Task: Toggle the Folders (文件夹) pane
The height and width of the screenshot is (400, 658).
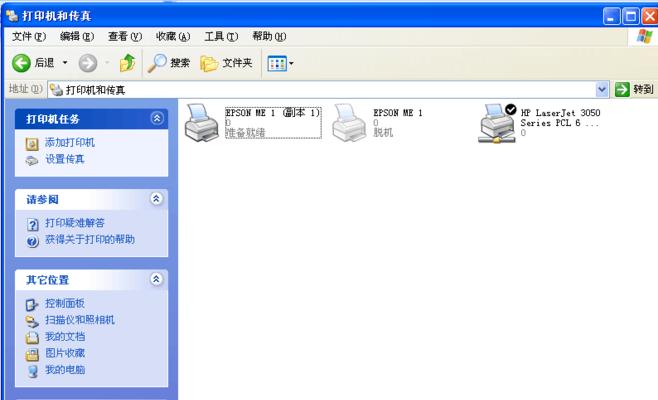Action: click(226, 63)
